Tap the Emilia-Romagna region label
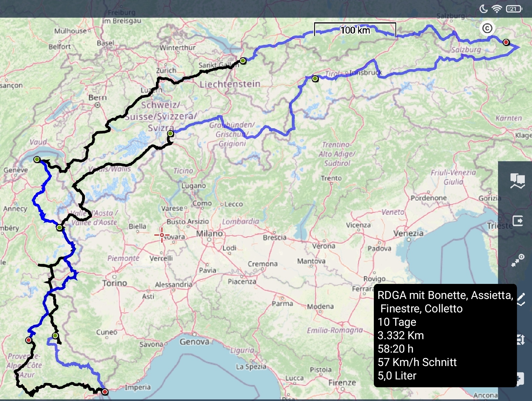This screenshot has width=532, height=401. click(335, 330)
